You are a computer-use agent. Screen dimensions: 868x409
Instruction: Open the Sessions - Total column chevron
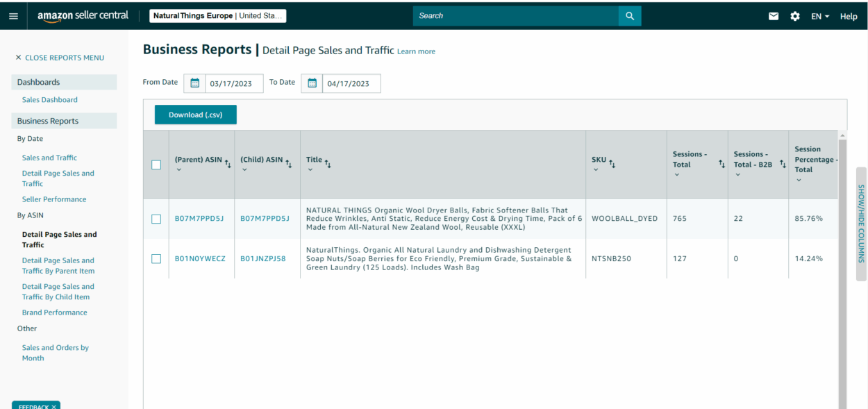coord(677,175)
